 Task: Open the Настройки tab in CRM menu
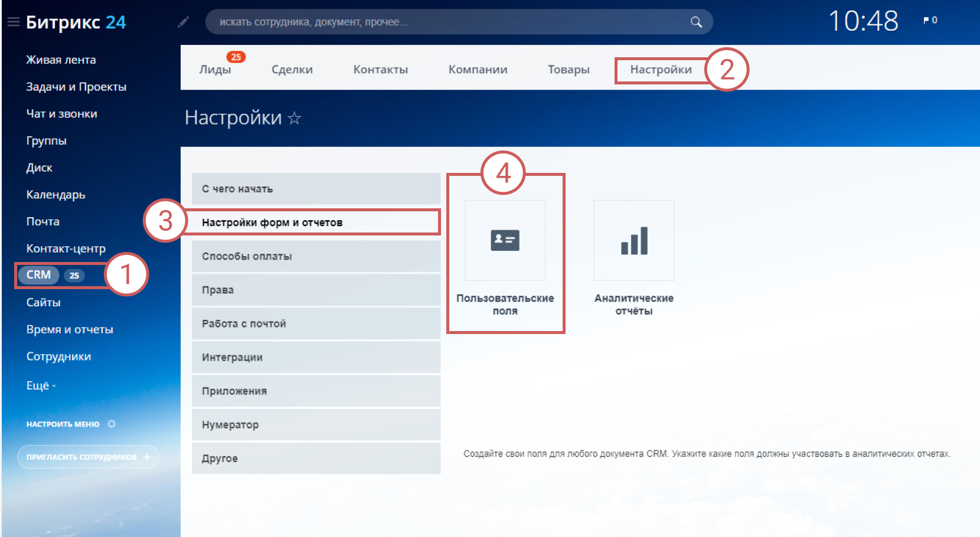pyautogui.click(x=661, y=70)
